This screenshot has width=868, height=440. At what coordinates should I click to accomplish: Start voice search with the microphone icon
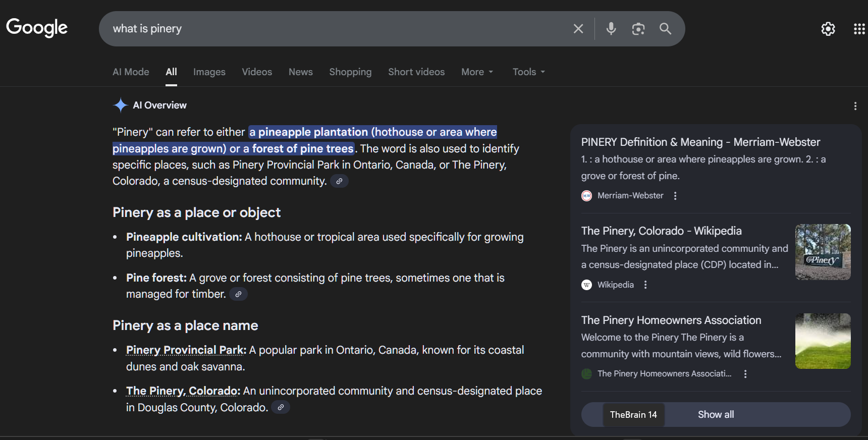(x=611, y=29)
